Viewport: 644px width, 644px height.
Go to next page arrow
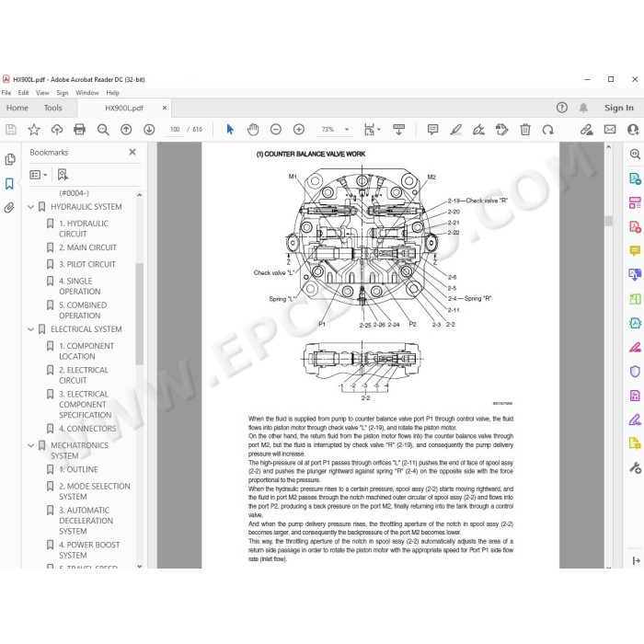coord(149,130)
